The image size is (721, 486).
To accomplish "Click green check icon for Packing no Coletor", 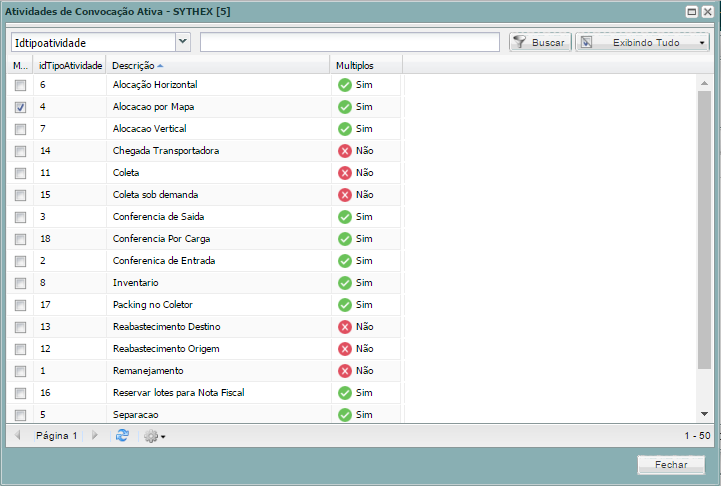I will pyautogui.click(x=345, y=305).
